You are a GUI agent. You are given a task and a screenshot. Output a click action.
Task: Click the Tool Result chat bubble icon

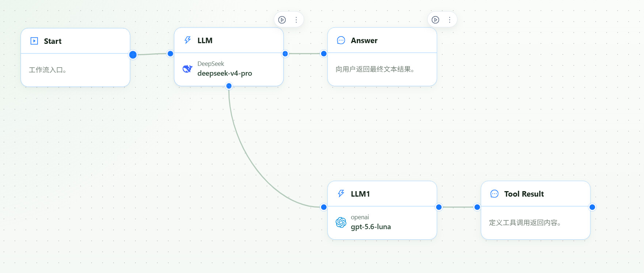click(x=494, y=194)
